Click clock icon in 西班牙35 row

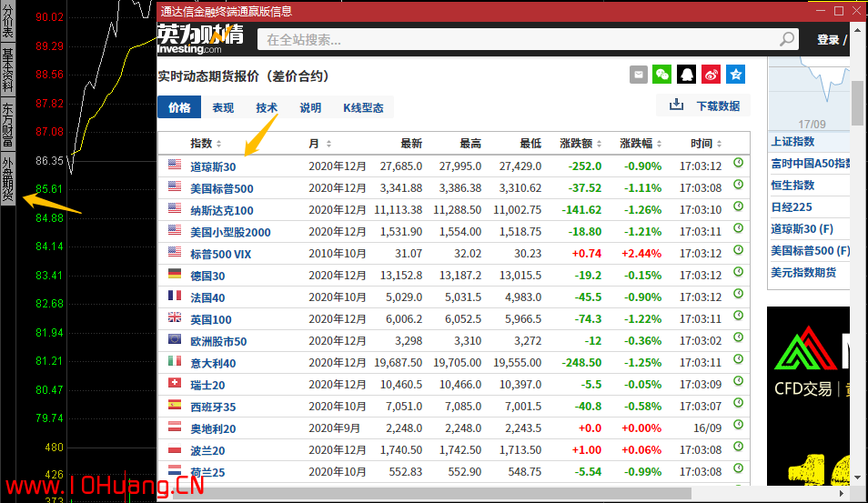coord(738,403)
